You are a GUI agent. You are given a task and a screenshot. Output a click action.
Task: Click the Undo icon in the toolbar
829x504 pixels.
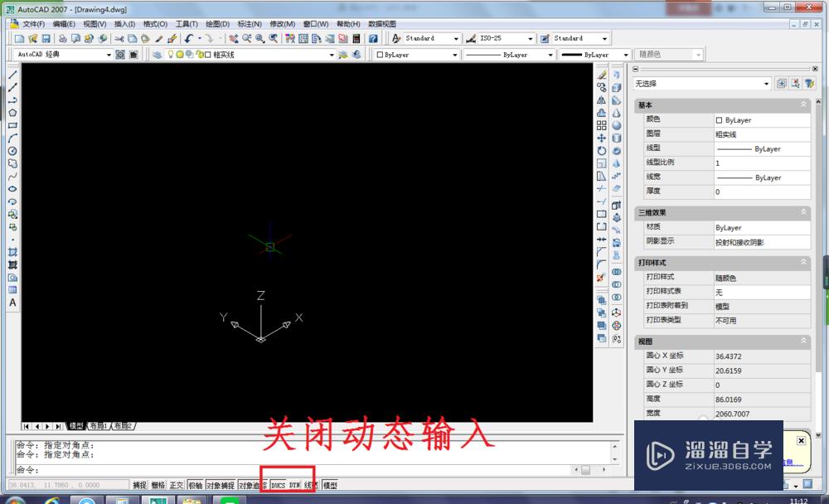pyautogui.click(x=189, y=37)
